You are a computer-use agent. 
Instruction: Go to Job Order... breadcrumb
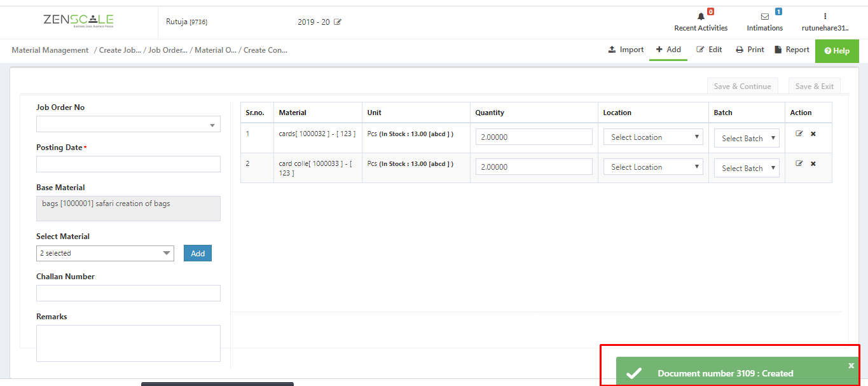click(x=168, y=50)
